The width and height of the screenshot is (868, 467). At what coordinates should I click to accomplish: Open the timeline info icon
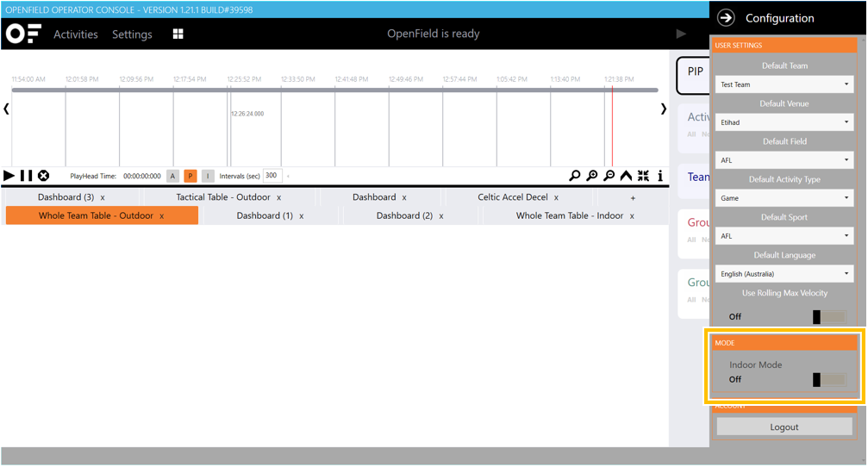(660, 176)
